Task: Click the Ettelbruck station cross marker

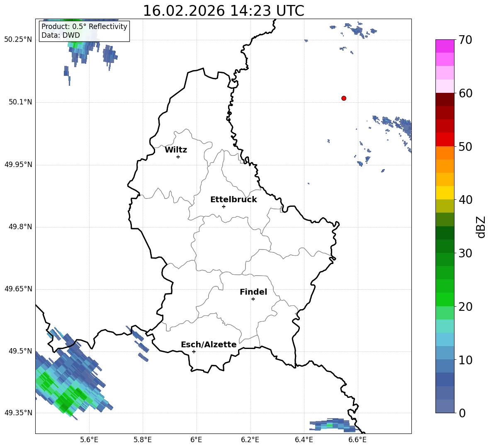Action: point(224,206)
